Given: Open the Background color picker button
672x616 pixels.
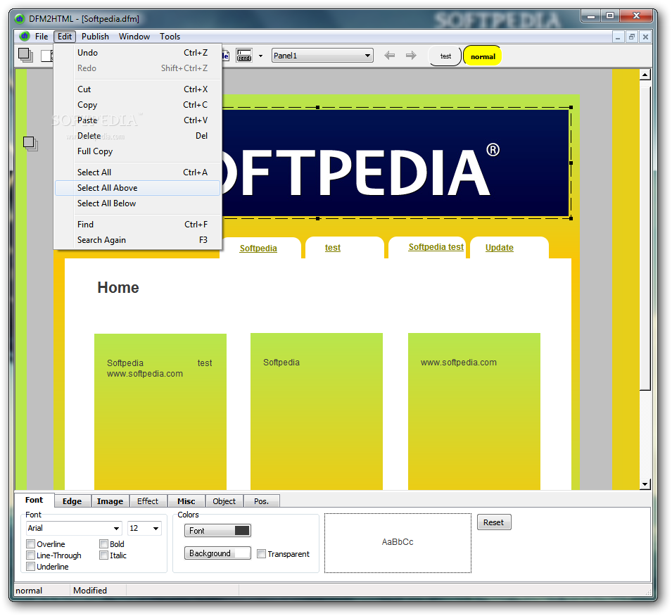Looking at the screenshot, I should click(x=217, y=553).
